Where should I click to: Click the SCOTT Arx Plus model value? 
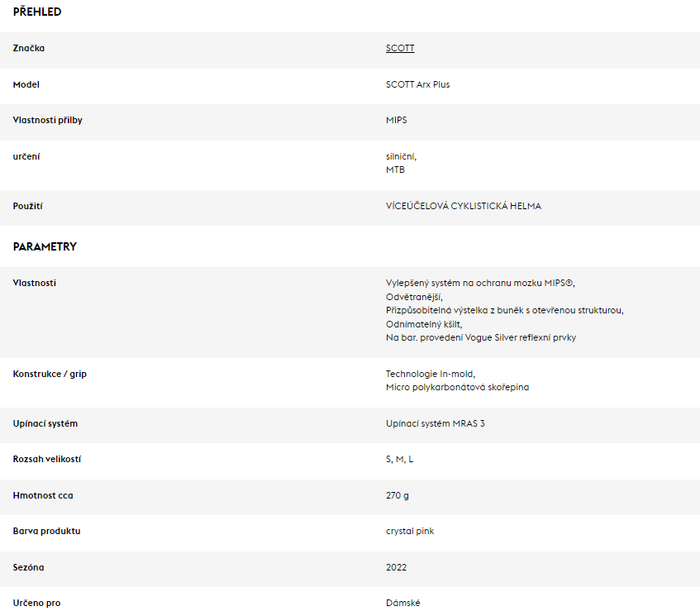click(418, 84)
